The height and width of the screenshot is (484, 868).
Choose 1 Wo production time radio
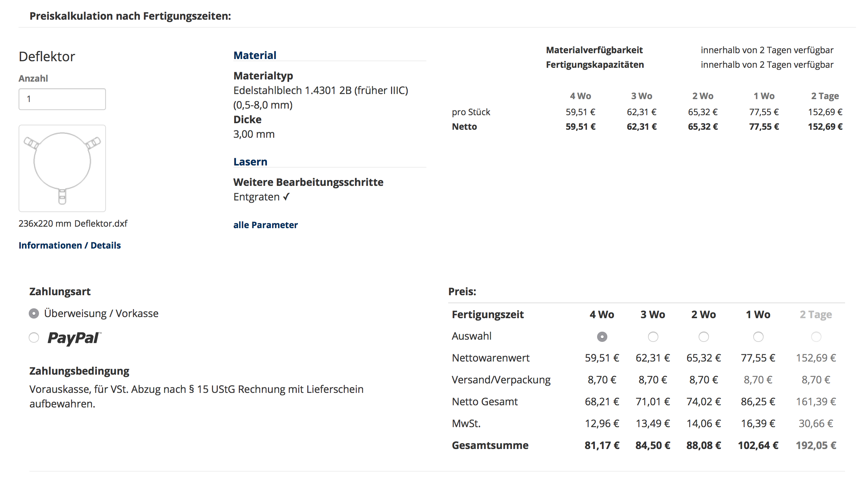758,337
